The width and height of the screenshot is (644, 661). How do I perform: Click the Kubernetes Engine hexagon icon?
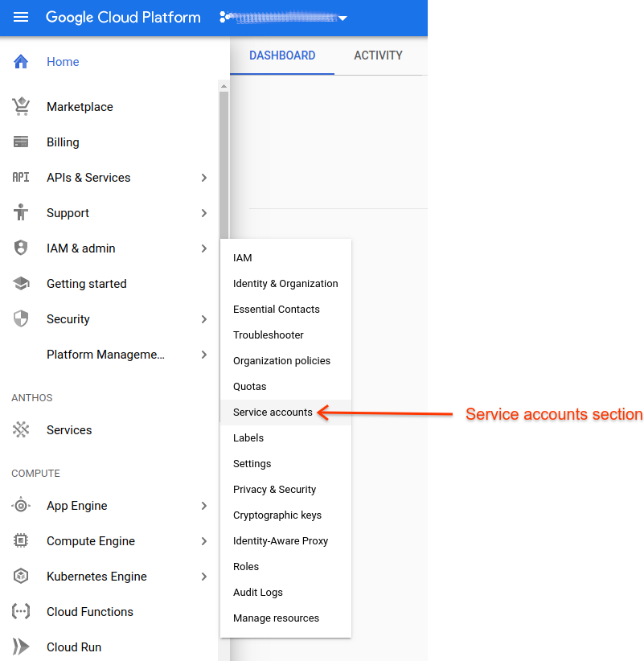(21, 577)
